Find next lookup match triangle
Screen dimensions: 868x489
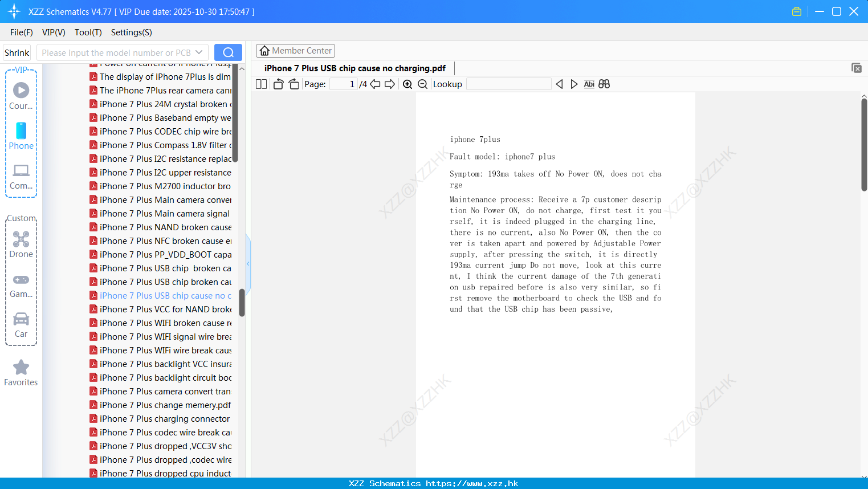[574, 84]
